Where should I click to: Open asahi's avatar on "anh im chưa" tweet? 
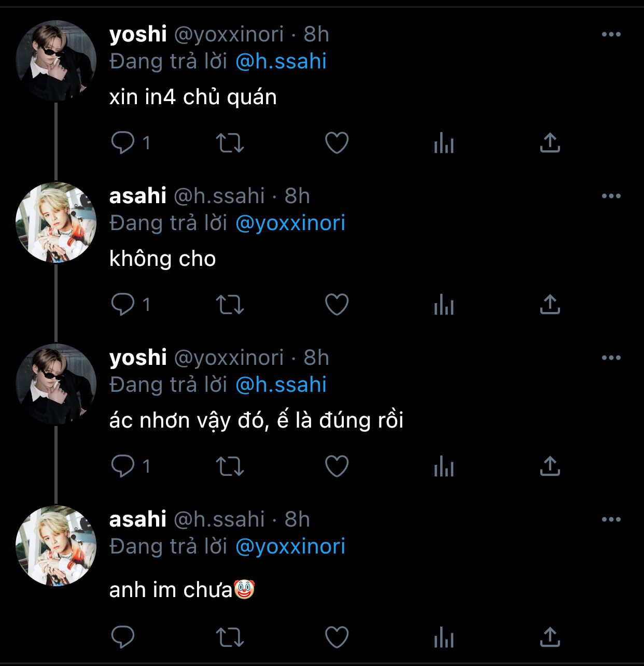[56, 546]
